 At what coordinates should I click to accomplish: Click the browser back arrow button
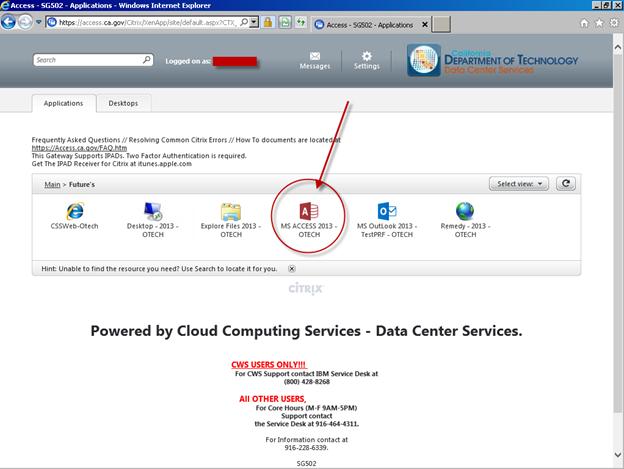(12, 21)
